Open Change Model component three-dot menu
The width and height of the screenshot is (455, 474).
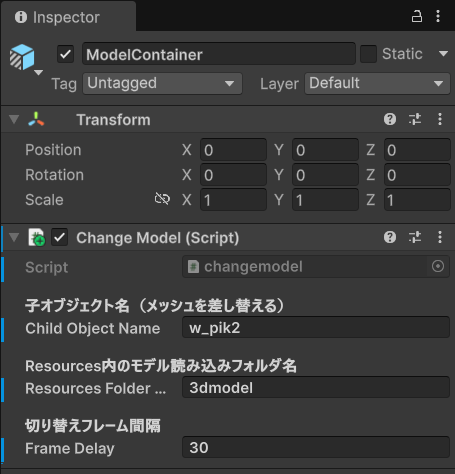pyautogui.click(x=440, y=237)
